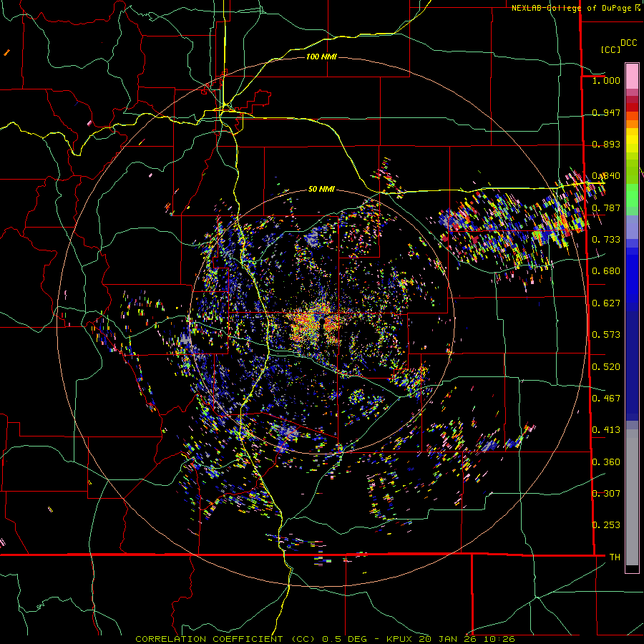The image size is (644, 644).
Task: Click the 0.467 color scale value
Action: point(606,399)
